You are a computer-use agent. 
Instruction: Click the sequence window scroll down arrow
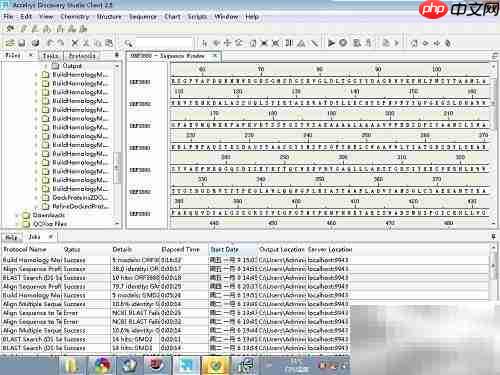(494, 223)
